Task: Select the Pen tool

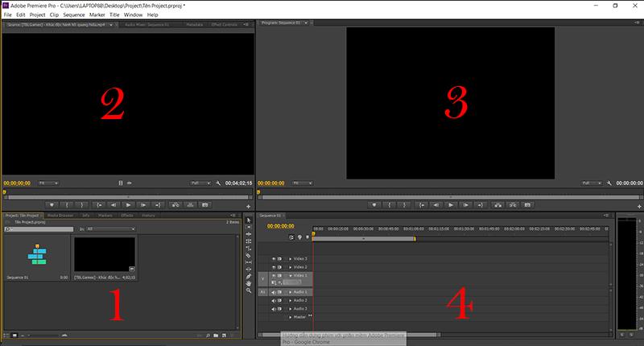Action: click(249, 276)
